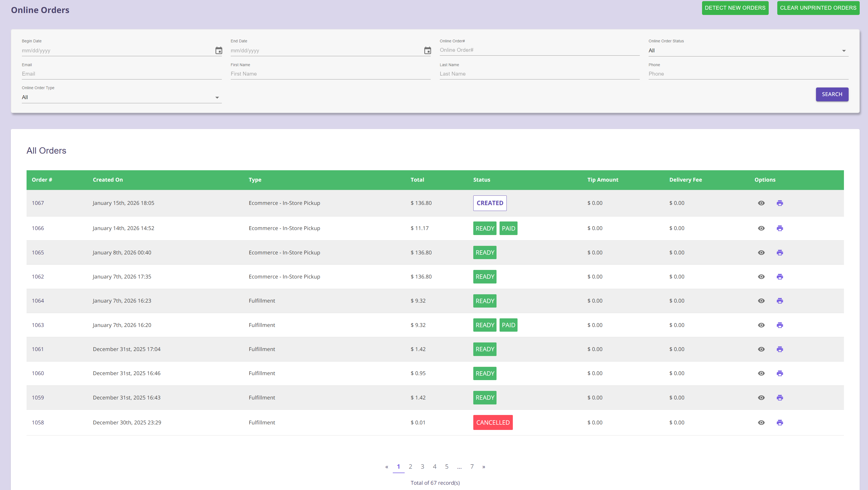Click printer icon for order 1065
This screenshot has height=490, width=868.
(779, 252)
